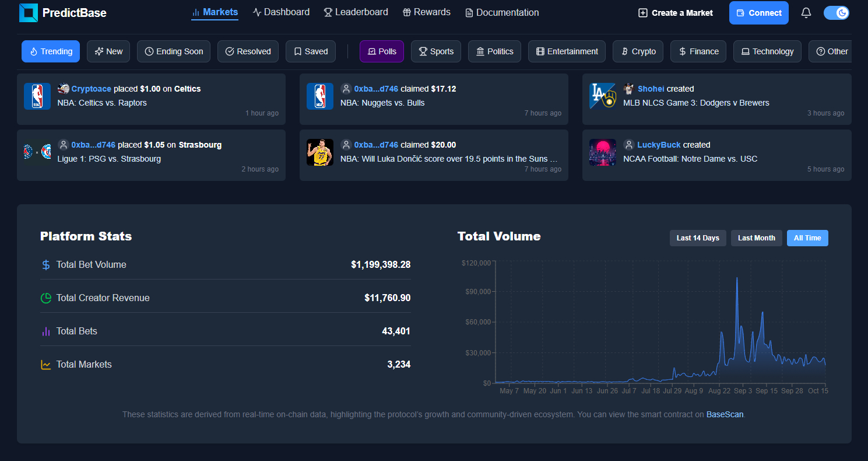Click Create a Market
Image resolution: width=868 pixels, height=461 pixels.
[x=675, y=13]
